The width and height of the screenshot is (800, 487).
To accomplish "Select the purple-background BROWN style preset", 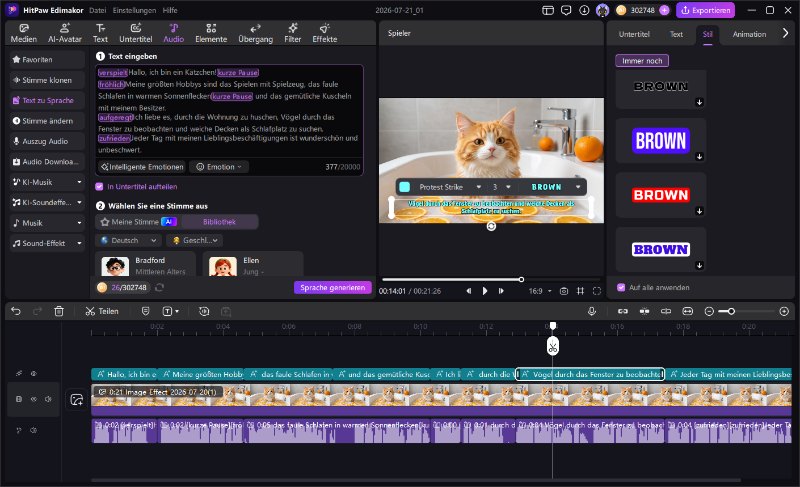I will click(661, 141).
